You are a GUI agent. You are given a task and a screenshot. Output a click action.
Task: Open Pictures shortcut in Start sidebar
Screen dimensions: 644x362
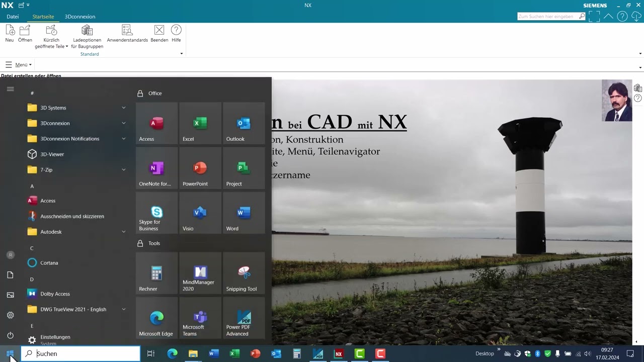(x=10, y=295)
